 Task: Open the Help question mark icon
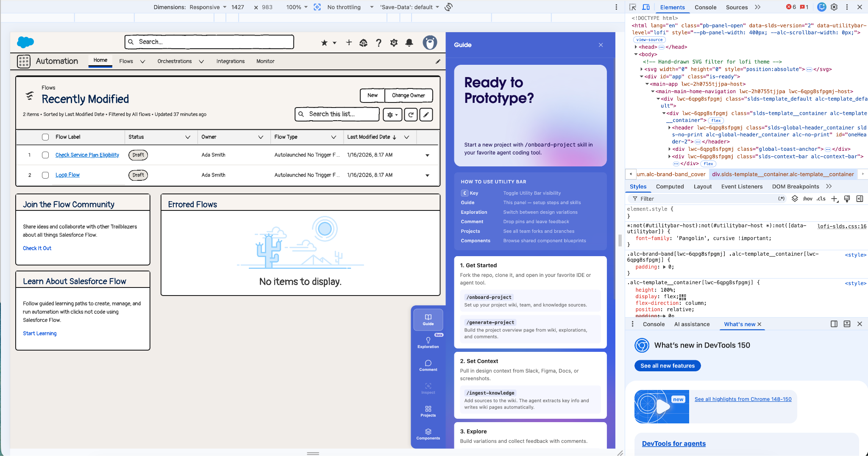(x=378, y=43)
